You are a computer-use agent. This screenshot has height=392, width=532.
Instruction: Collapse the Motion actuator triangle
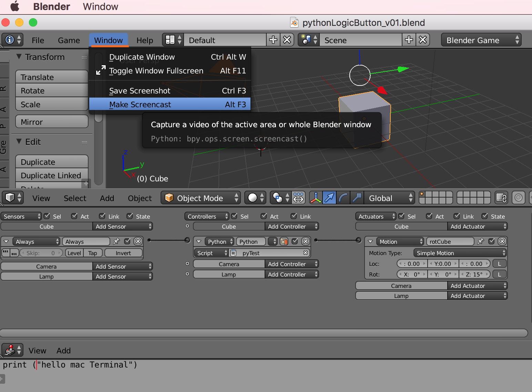click(x=370, y=241)
